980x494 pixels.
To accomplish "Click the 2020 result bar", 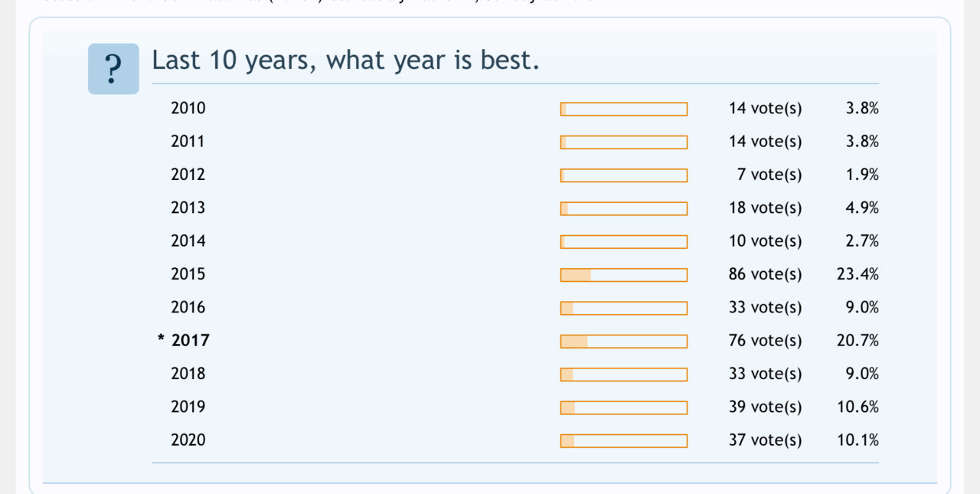I will [x=624, y=441].
